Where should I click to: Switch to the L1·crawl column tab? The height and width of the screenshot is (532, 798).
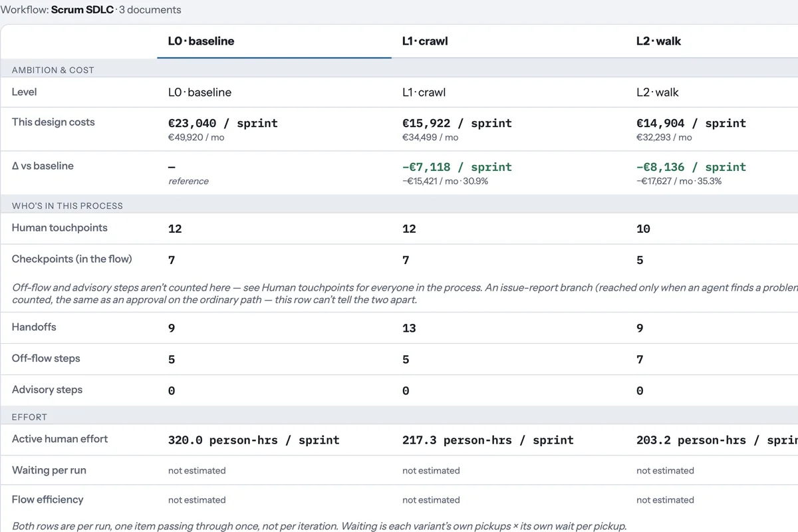(508, 41)
